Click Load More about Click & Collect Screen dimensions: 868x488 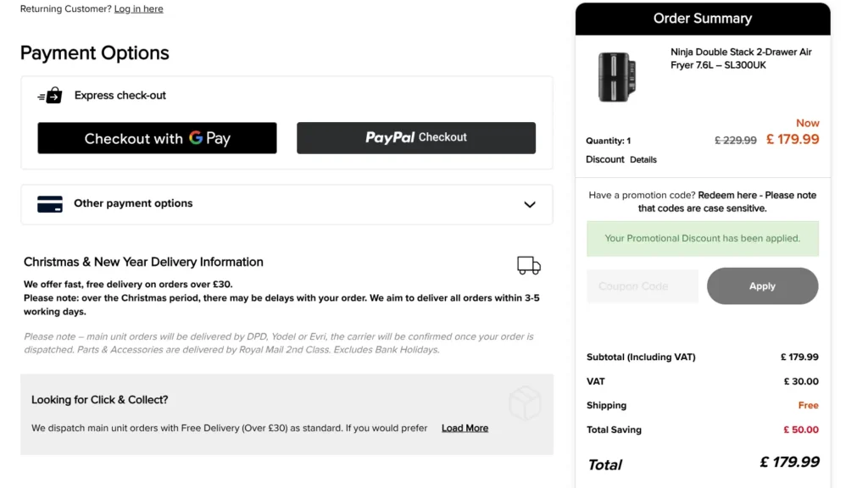465,428
